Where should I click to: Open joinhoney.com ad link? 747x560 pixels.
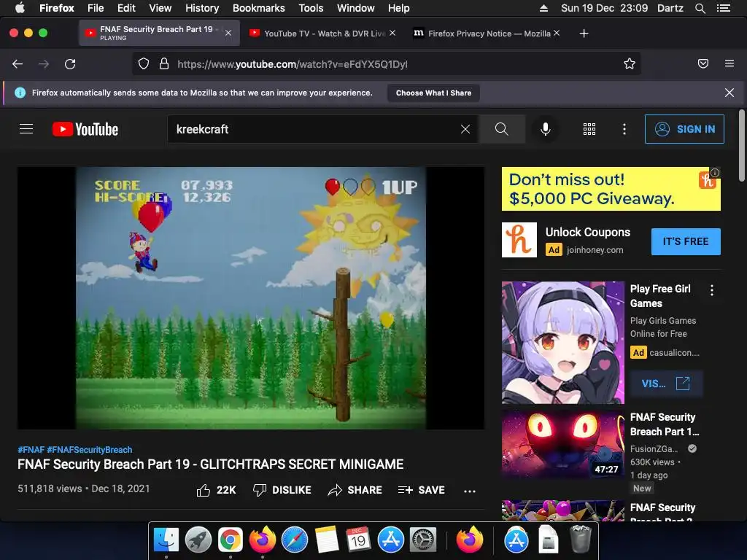[x=595, y=250]
